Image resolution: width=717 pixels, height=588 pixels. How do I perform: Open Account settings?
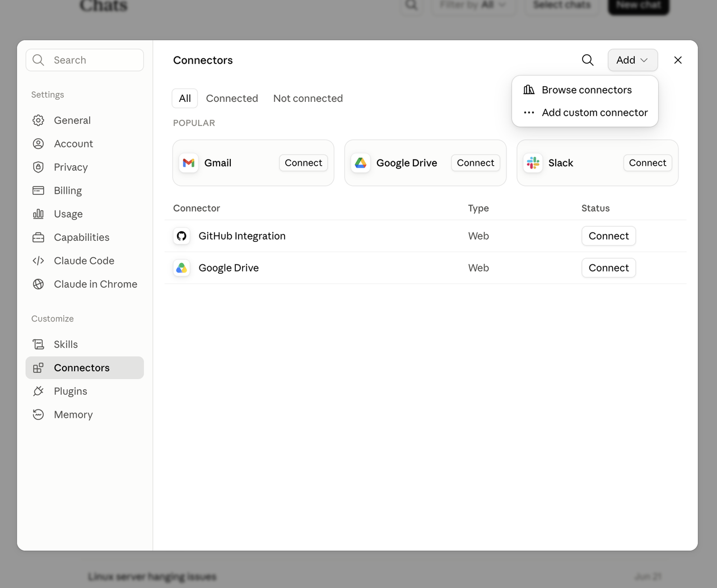pos(85,144)
